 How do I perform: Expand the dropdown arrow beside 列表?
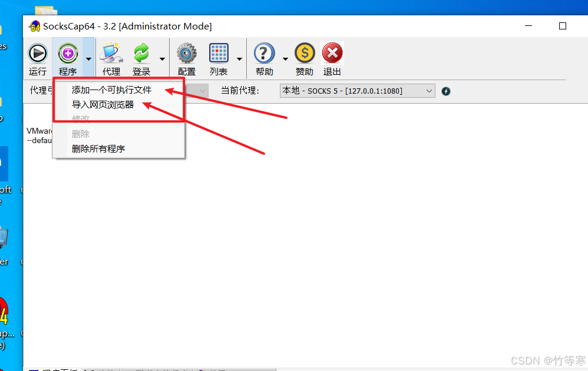point(239,59)
